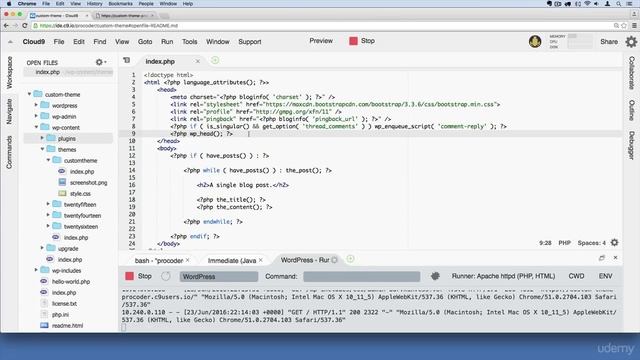
Task: Close the bash procoder terminal tab
Action: [187, 260]
